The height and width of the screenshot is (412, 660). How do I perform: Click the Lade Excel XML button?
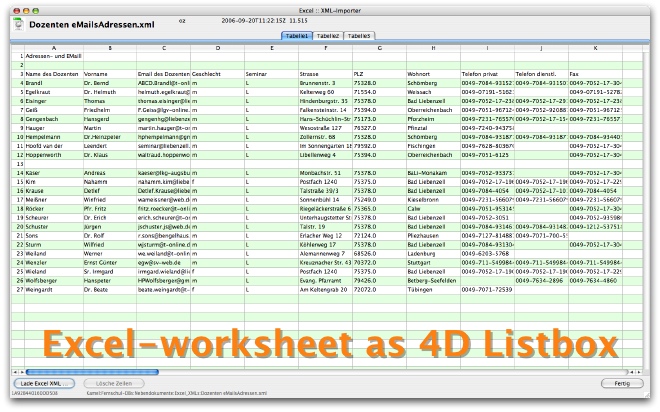pos(44,383)
